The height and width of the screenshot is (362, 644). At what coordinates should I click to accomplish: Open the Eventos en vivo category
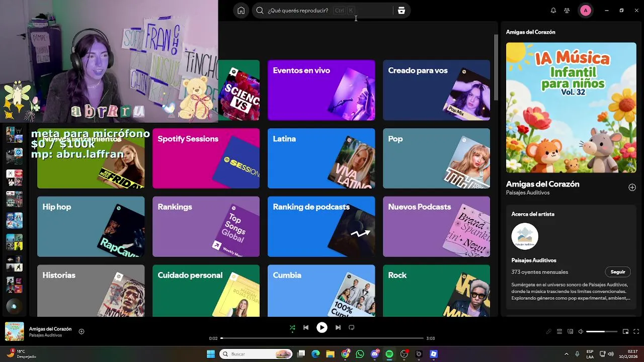click(x=321, y=90)
